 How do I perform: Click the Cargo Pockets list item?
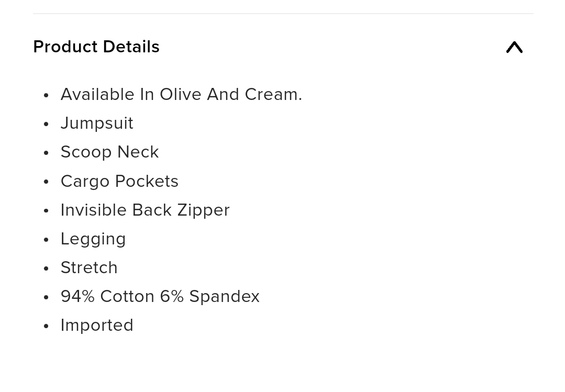tap(119, 181)
